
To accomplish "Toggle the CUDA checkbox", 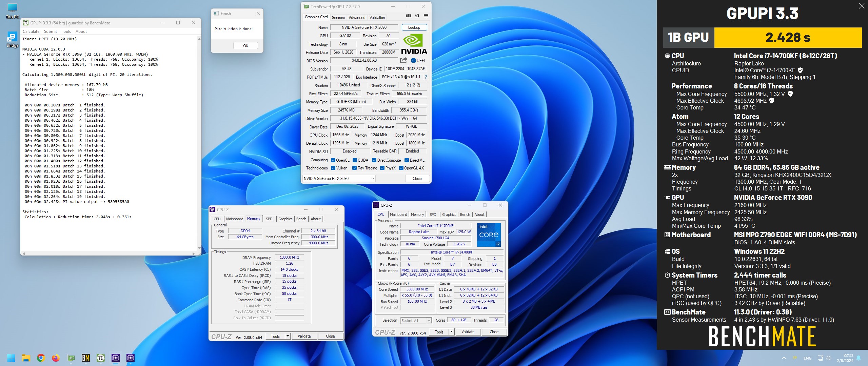I will point(355,160).
